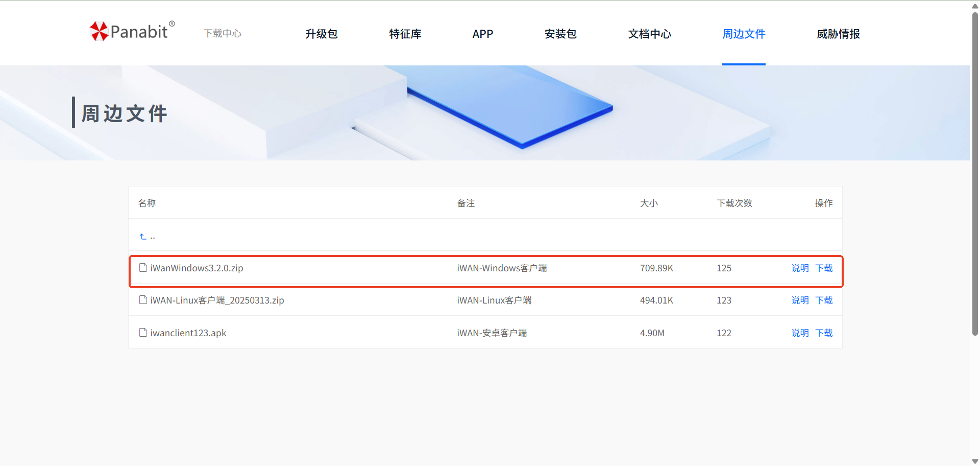
Task: Go up one folder via the arrow icon
Action: coord(143,237)
